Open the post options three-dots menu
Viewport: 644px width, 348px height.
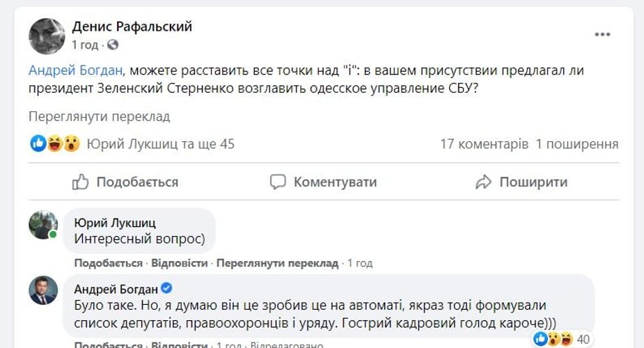coord(602,34)
